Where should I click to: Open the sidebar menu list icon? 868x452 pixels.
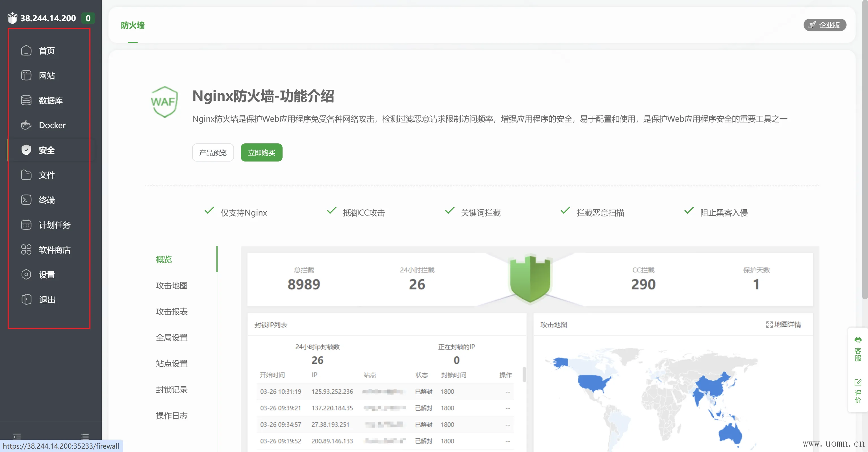click(84, 436)
